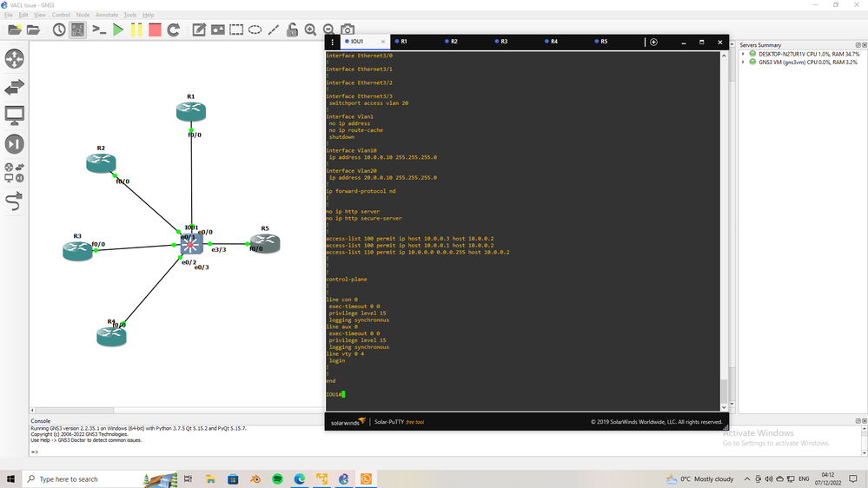The height and width of the screenshot is (488, 868).
Task: Add a new Solar-PuTTY session tab
Action: 653,42
